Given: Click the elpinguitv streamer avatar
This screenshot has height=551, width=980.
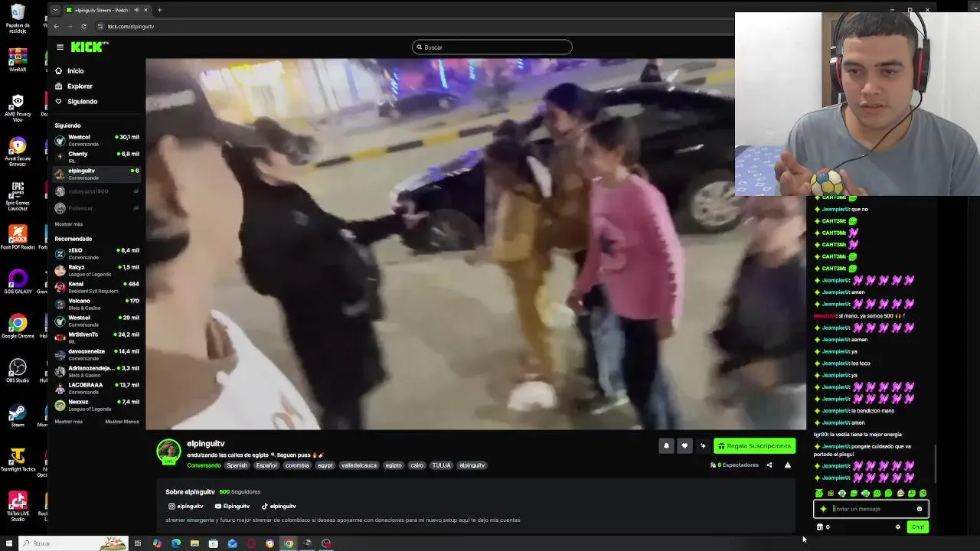Looking at the screenshot, I should point(168,452).
